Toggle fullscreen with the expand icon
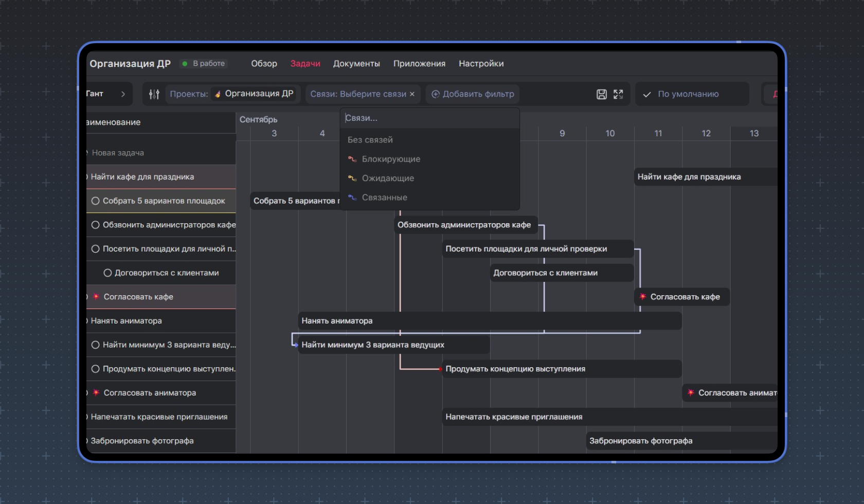The image size is (864, 504). click(x=618, y=94)
